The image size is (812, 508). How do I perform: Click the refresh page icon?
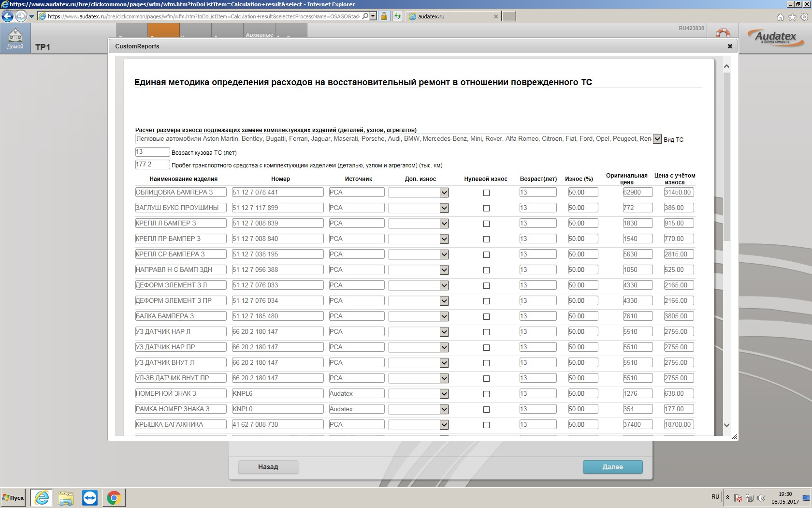[397, 16]
